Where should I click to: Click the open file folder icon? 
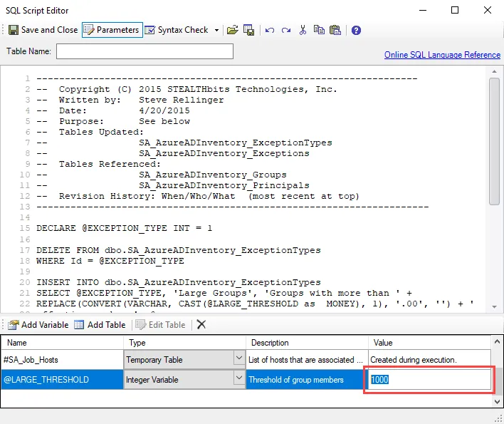tap(232, 30)
